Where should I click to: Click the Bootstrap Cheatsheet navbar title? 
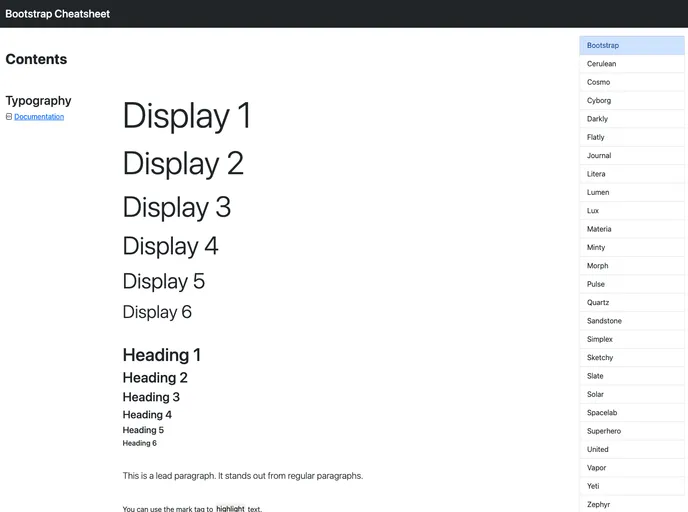tap(58, 14)
